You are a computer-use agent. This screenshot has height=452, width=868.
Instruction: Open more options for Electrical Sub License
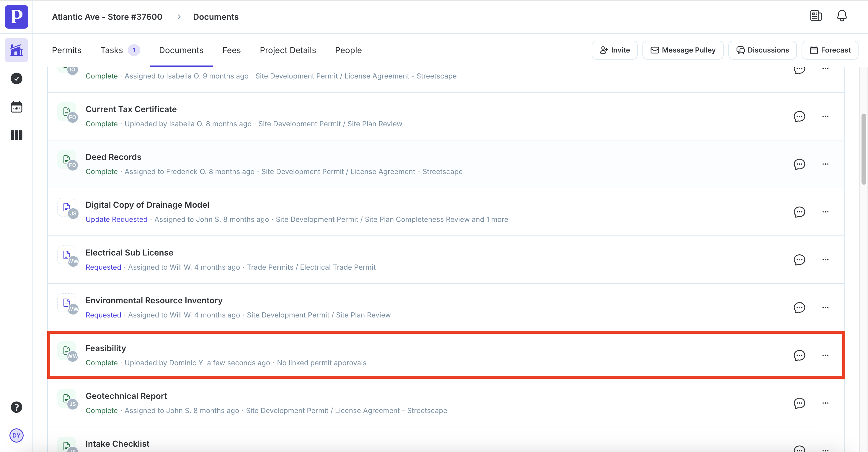(825, 260)
